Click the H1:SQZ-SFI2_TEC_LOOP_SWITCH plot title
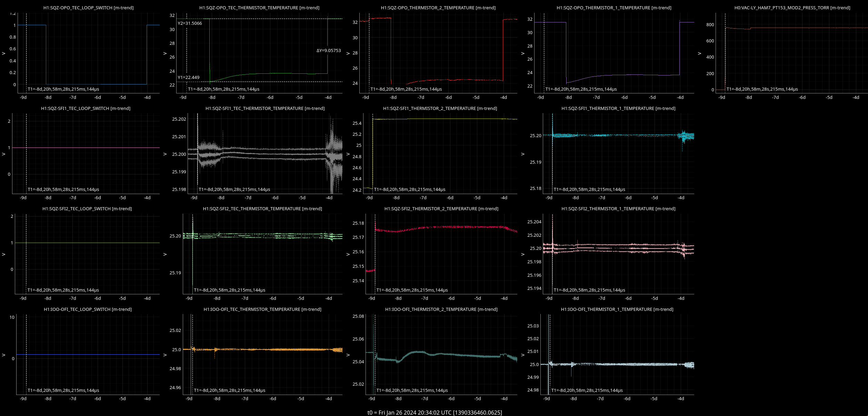 point(87,209)
